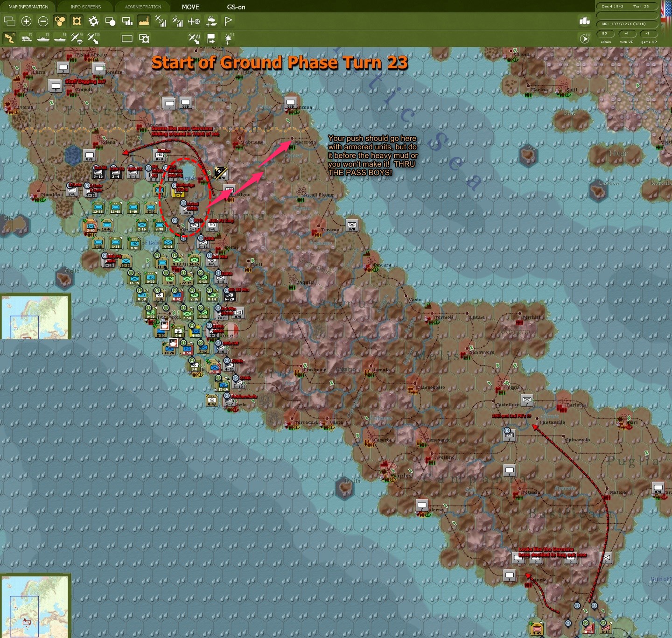Toggle the highlighted hex outline button

click(x=77, y=21)
